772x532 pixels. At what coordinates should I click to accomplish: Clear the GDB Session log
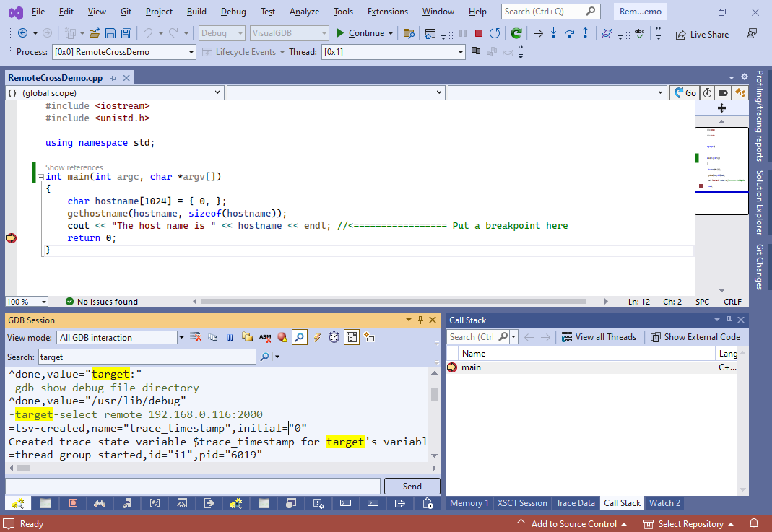pyautogui.click(x=196, y=337)
